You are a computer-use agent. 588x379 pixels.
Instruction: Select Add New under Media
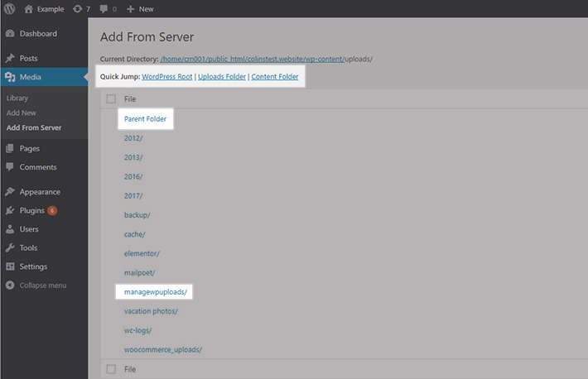pyautogui.click(x=21, y=113)
